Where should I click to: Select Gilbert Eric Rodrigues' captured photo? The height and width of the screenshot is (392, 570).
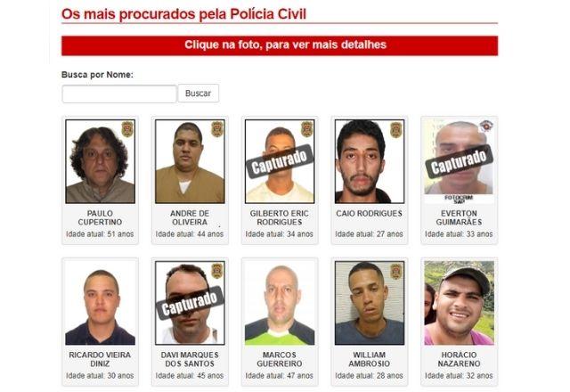click(x=280, y=161)
